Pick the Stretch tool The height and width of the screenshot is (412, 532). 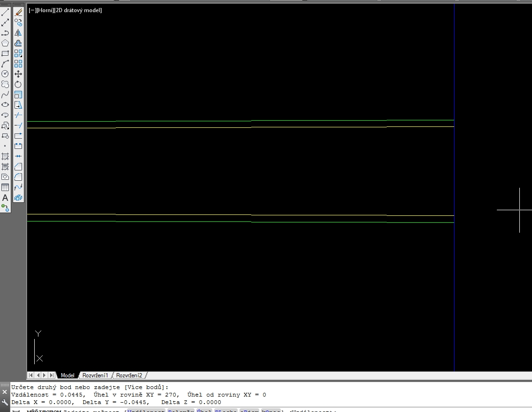click(x=18, y=105)
